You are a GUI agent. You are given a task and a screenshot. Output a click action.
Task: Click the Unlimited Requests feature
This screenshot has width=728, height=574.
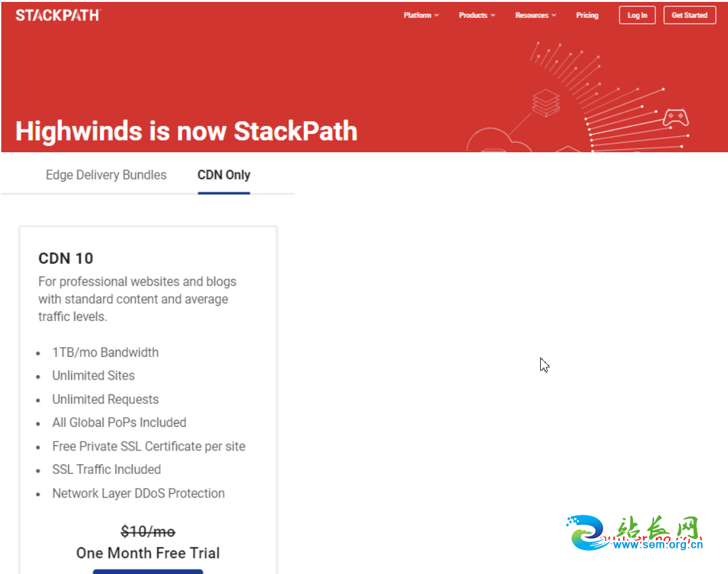point(105,399)
